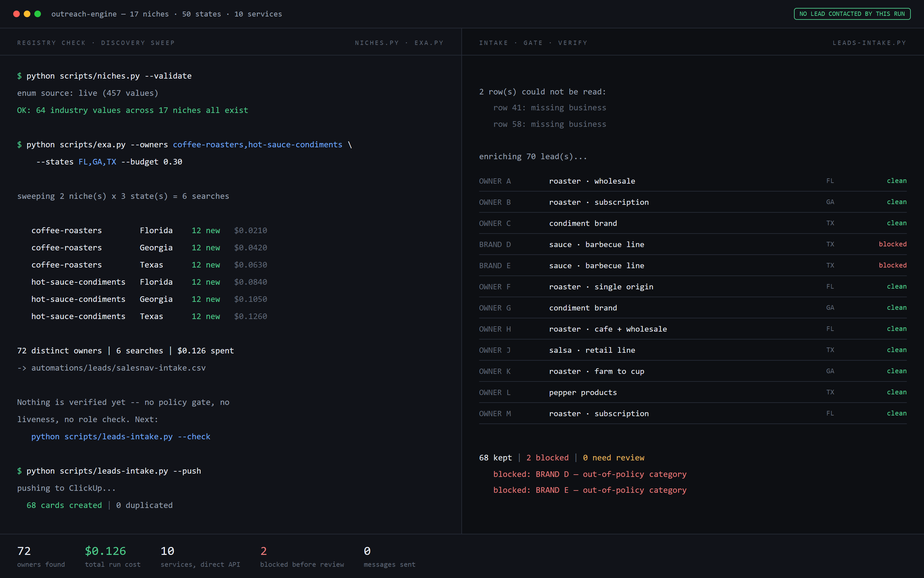924x578 pixels.
Task: Select the OWNER C condiment brand row
Action: tap(693, 223)
